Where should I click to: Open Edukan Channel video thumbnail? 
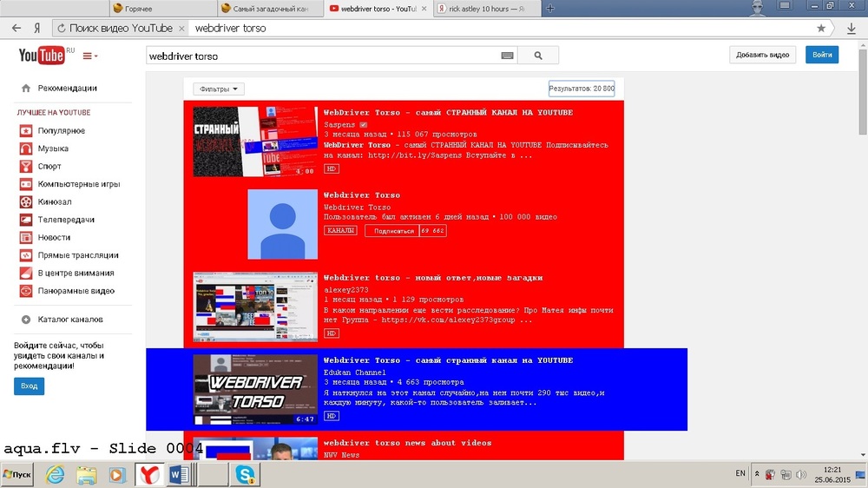click(255, 389)
